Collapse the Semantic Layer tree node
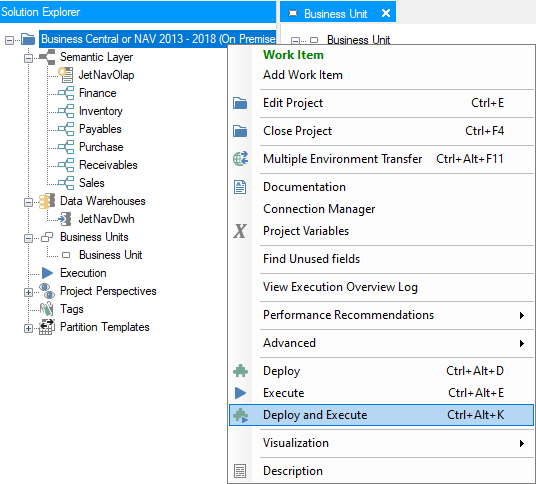This screenshot has height=484, width=536. tap(28, 58)
